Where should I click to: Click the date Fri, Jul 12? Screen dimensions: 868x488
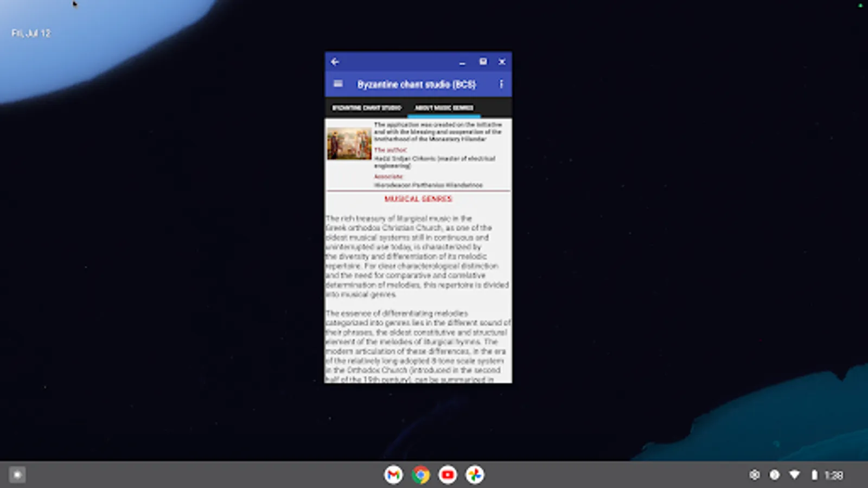(31, 33)
